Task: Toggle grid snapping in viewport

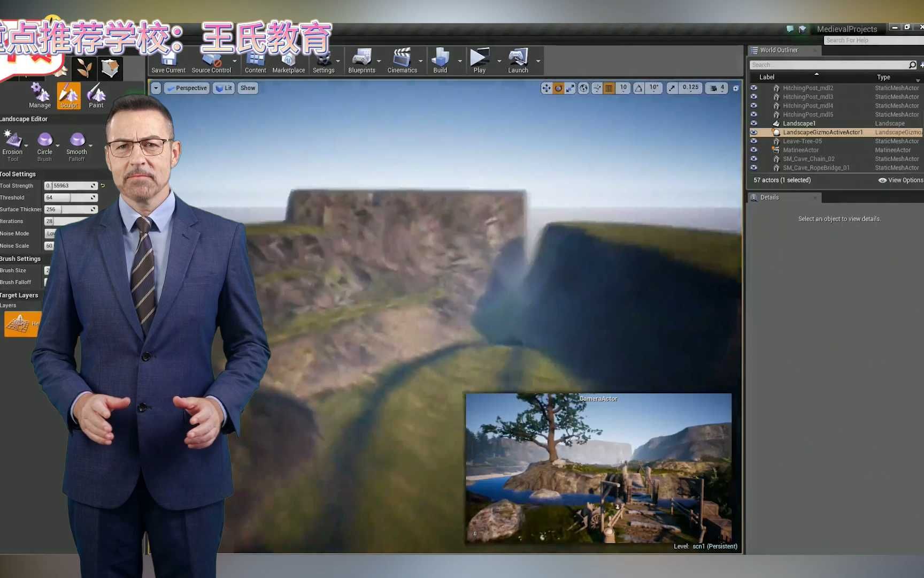Action: point(609,88)
